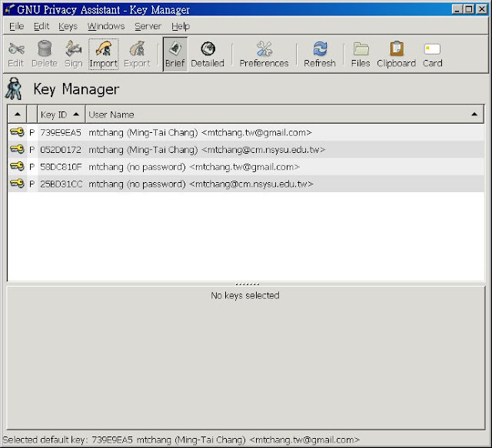Screen dimensions: 492x448
Task: Click the key icon for key 25BD31CC
Action: [x=17, y=183]
